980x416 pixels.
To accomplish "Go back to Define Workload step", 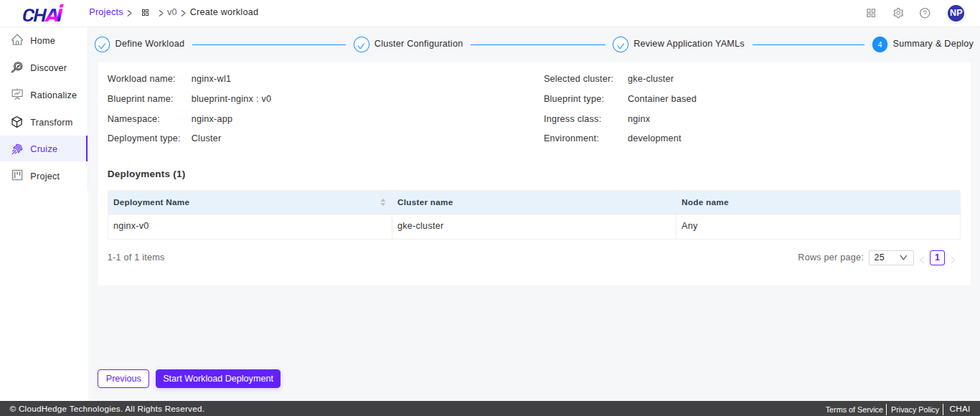I will pos(149,44).
